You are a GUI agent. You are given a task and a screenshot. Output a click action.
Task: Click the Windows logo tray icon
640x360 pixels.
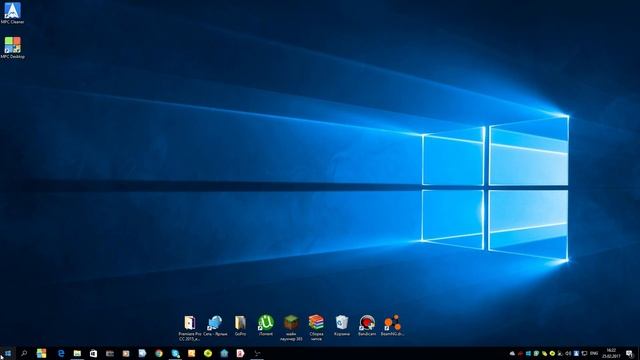pos(528,353)
